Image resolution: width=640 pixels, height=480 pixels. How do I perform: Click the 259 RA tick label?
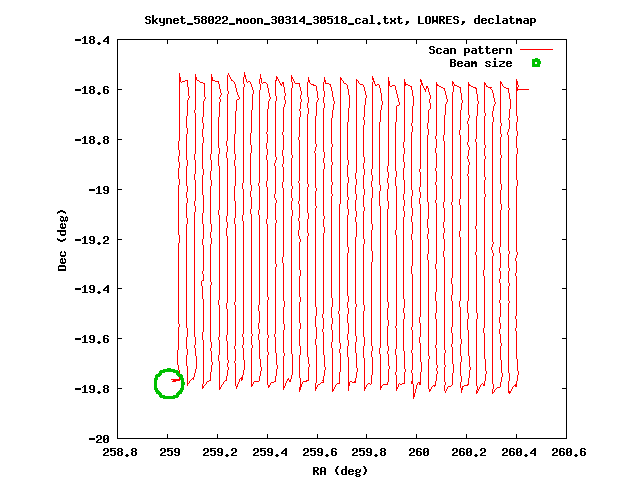(170, 452)
